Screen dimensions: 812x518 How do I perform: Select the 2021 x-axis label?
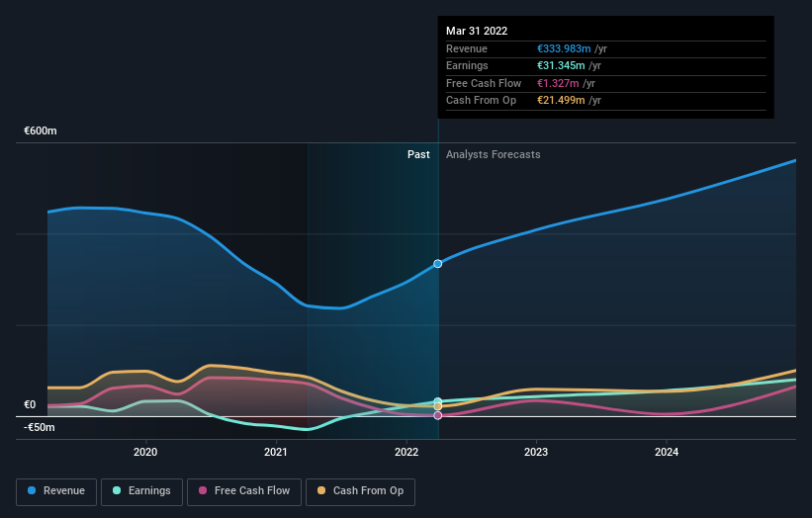tap(276, 452)
